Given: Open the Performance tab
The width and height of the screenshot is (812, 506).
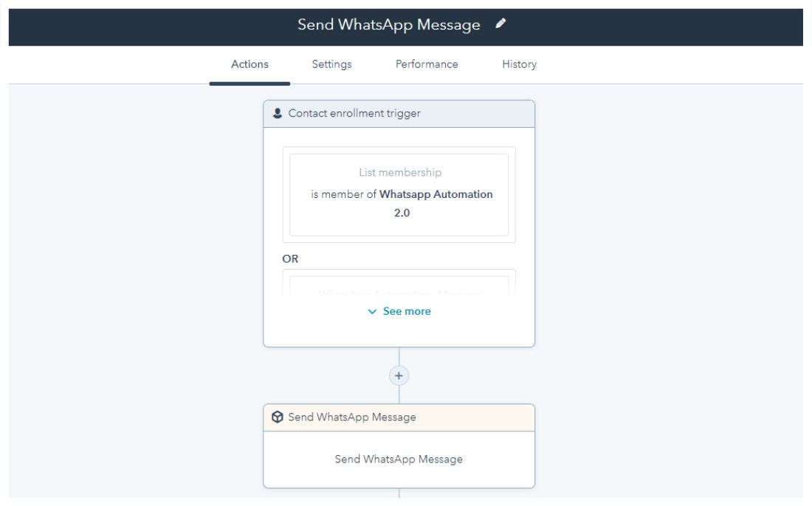Looking at the screenshot, I should (x=427, y=64).
